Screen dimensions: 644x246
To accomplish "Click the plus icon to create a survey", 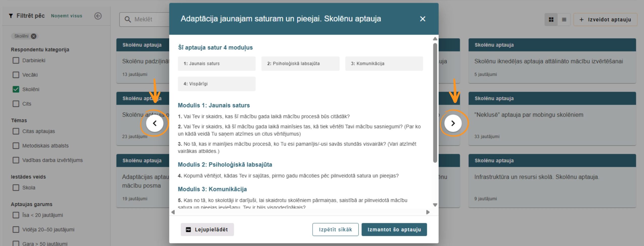I will coord(581,19).
